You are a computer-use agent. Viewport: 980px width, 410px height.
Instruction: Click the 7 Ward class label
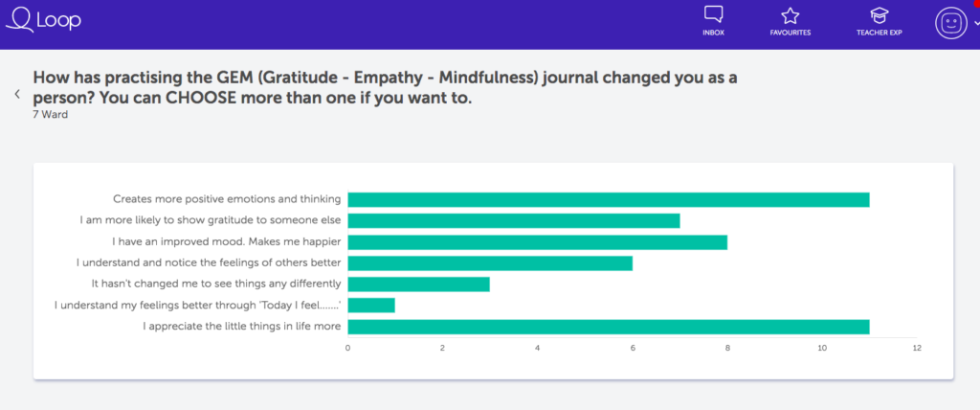click(x=50, y=115)
